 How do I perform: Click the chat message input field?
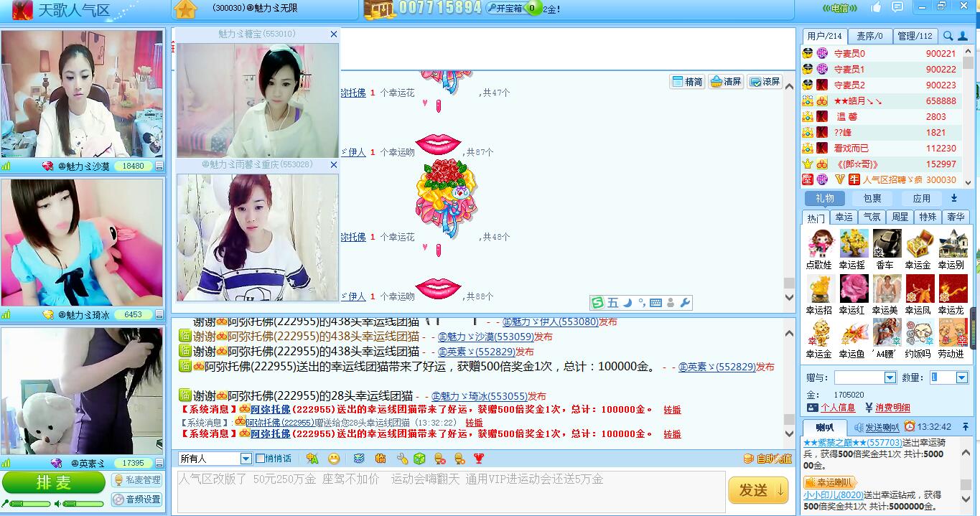coord(451,492)
